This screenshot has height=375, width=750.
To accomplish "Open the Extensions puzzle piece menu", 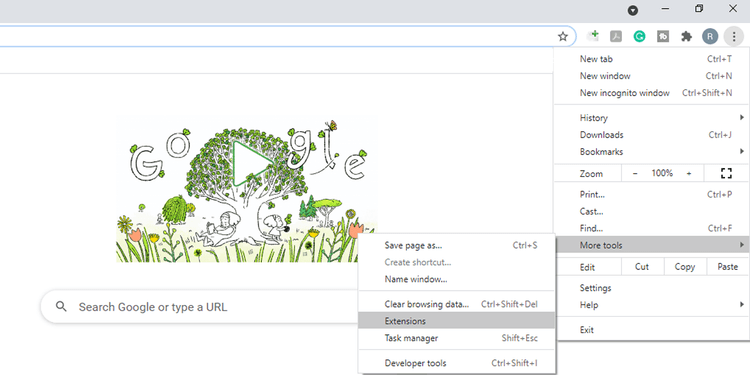I will click(x=686, y=36).
